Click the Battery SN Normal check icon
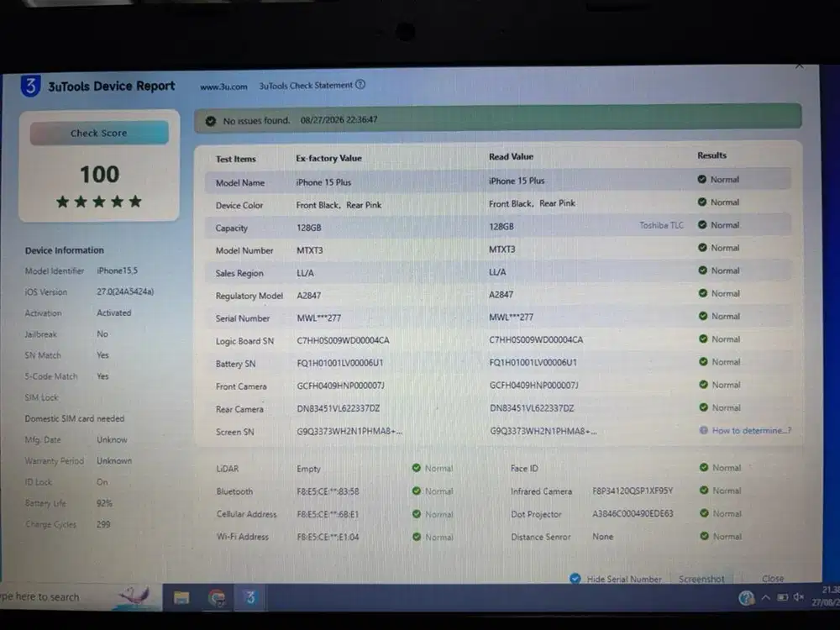Image resolution: width=840 pixels, height=630 pixels. tap(703, 361)
